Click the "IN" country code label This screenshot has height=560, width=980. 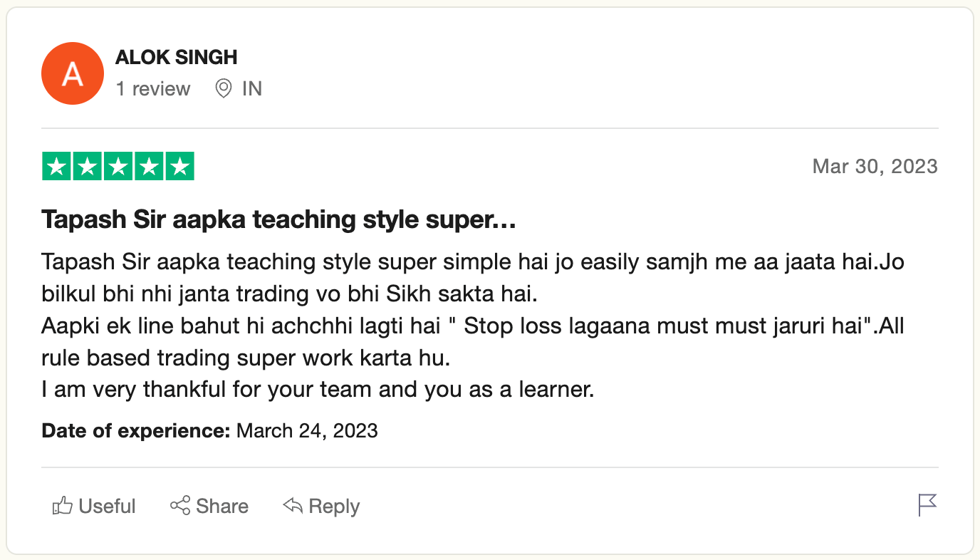(252, 89)
